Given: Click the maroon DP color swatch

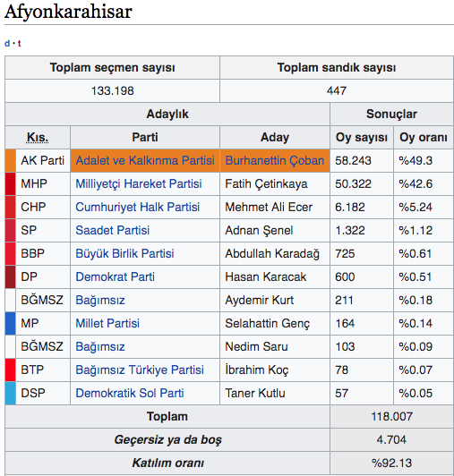Looking at the screenshot, I should [11, 276].
